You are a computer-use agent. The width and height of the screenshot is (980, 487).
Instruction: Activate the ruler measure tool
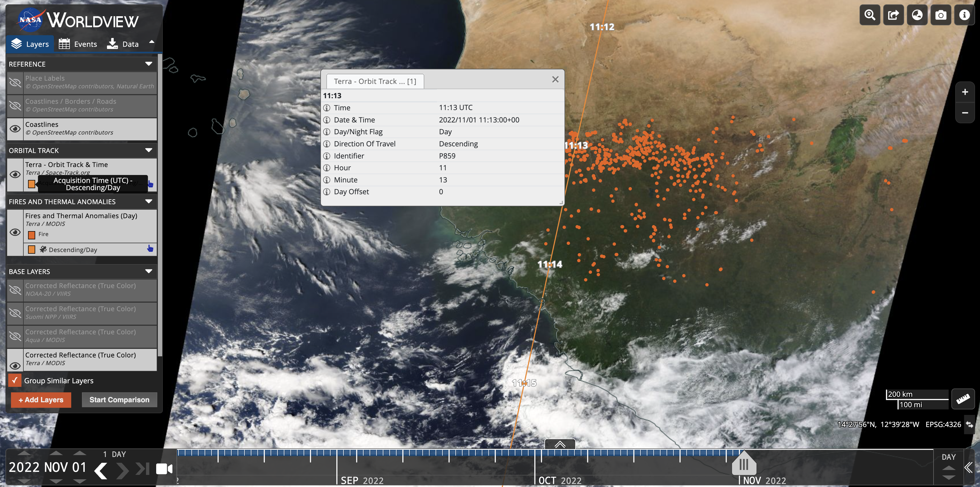pos(963,399)
